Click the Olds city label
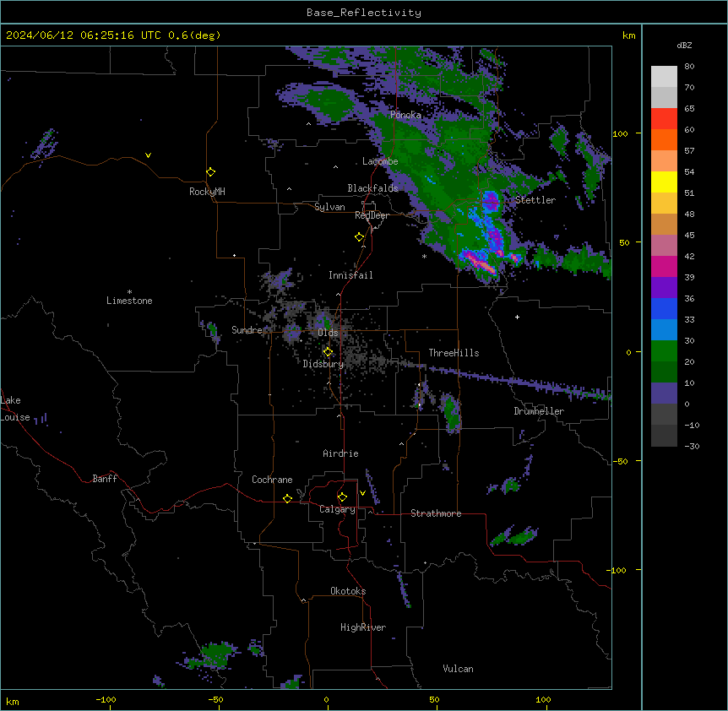The image size is (728, 711). pos(328,333)
